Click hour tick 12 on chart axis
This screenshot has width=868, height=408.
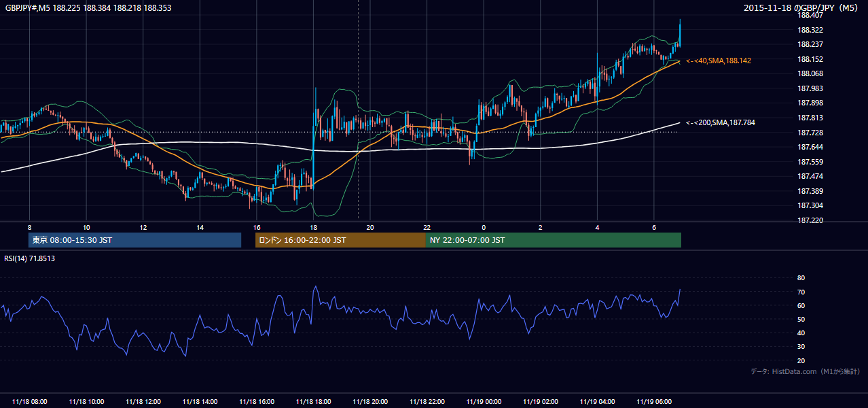point(143,227)
